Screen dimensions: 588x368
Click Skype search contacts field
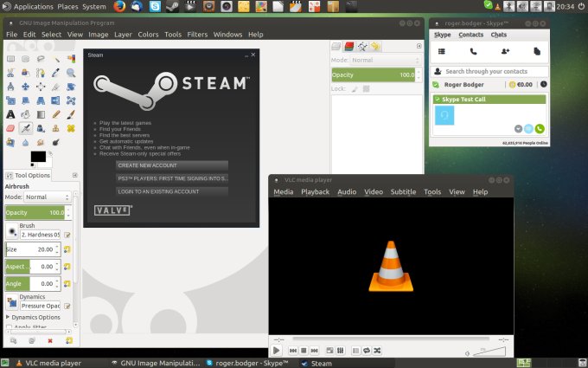pos(489,71)
